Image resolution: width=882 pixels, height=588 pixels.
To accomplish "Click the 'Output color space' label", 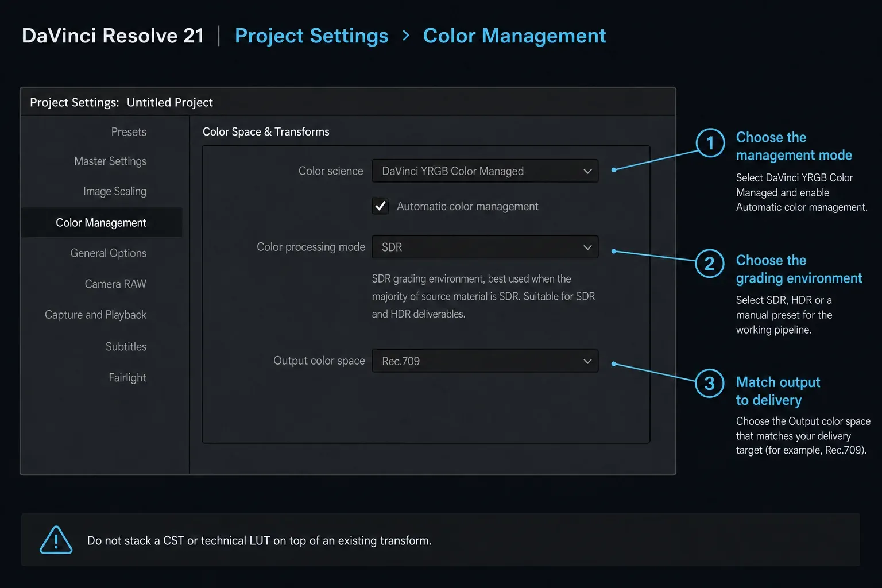I will tap(319, 361).
